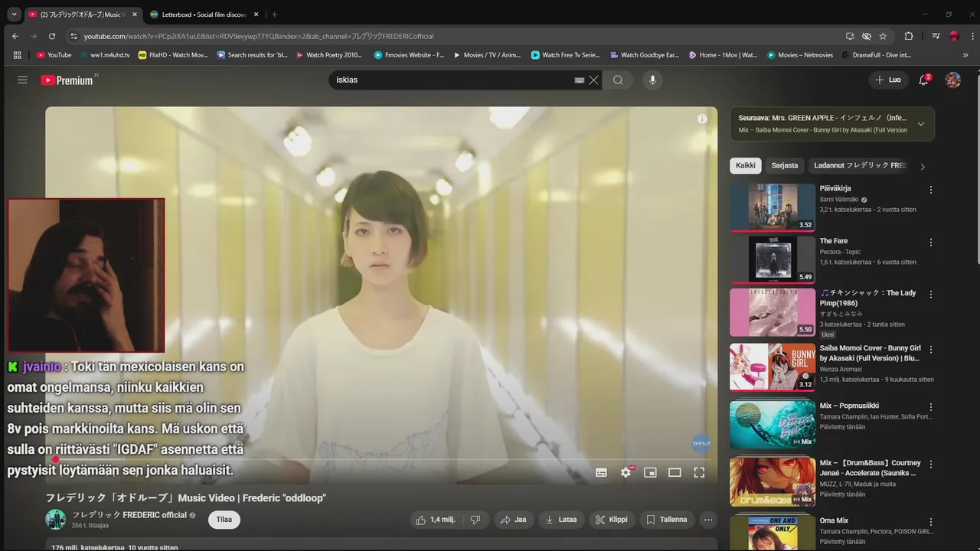Open the Drum&Bass Courtney Jenaé mix thumbnail
This screenshot has height=551, width=980.
[x=773, y=481]
